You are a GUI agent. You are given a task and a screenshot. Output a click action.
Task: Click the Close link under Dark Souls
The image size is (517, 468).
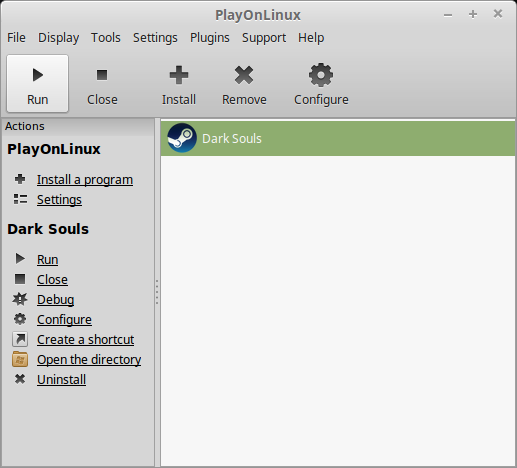click(52, 279)
